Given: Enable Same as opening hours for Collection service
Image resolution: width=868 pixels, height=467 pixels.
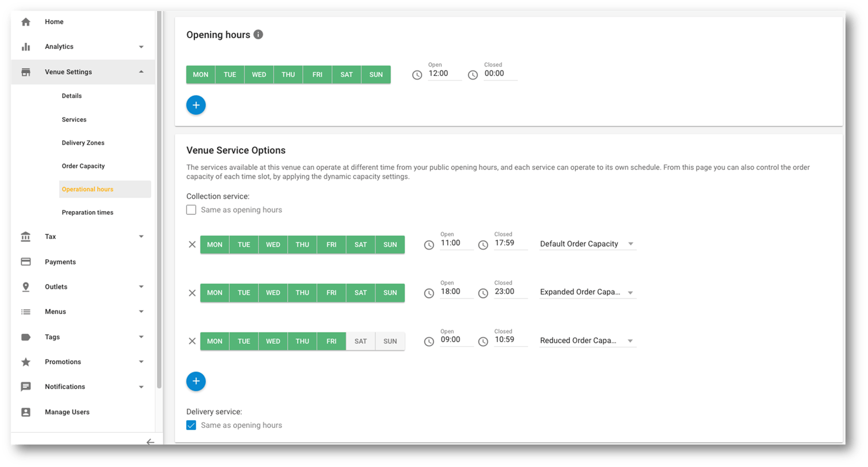Looking at the screenshot, I should (191, 209).
